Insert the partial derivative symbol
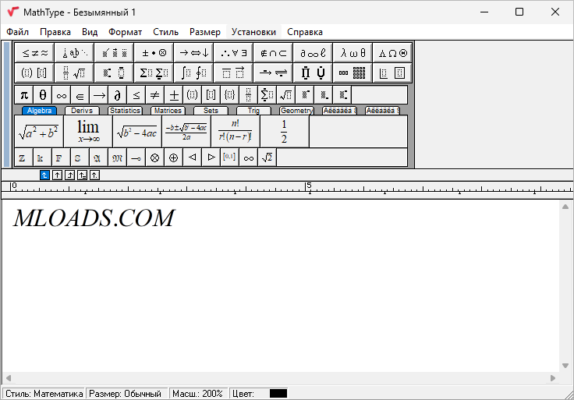 (x=118, y=95)
